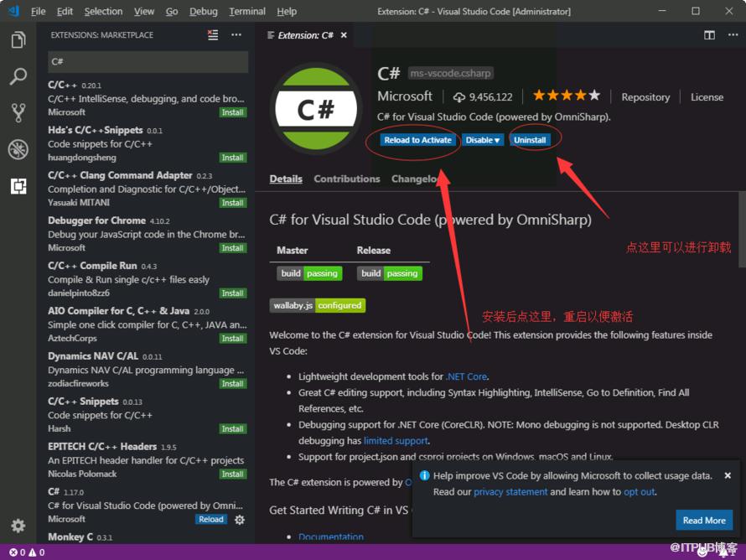Install Debugger for Chrome extension
Image resolution: width=746 pixels, height=560 pixels.
(233, 248)
